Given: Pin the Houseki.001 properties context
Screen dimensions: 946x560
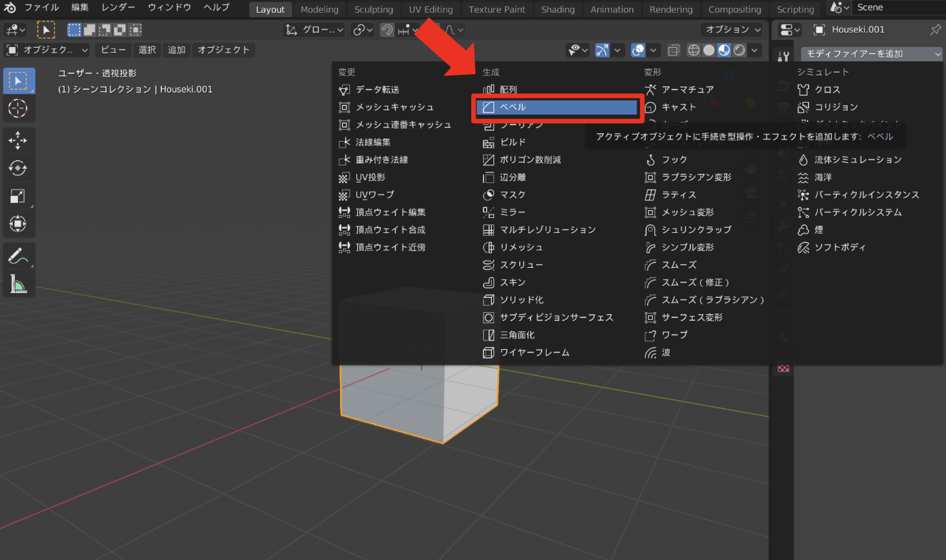Looking at the screenshot, I should click(935, 30).
